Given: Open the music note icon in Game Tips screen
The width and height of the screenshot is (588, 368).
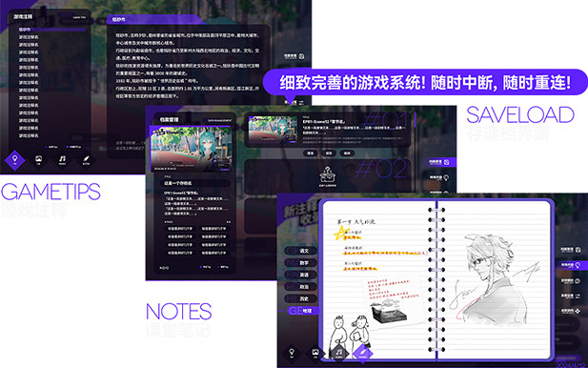Looking at the screenshot, I should coord(62,160).
